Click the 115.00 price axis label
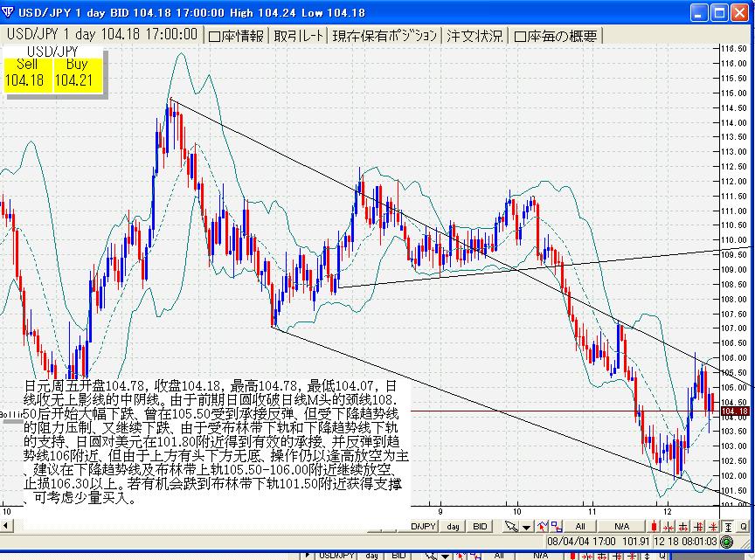 pyautogui.click(x=734, y=93)
